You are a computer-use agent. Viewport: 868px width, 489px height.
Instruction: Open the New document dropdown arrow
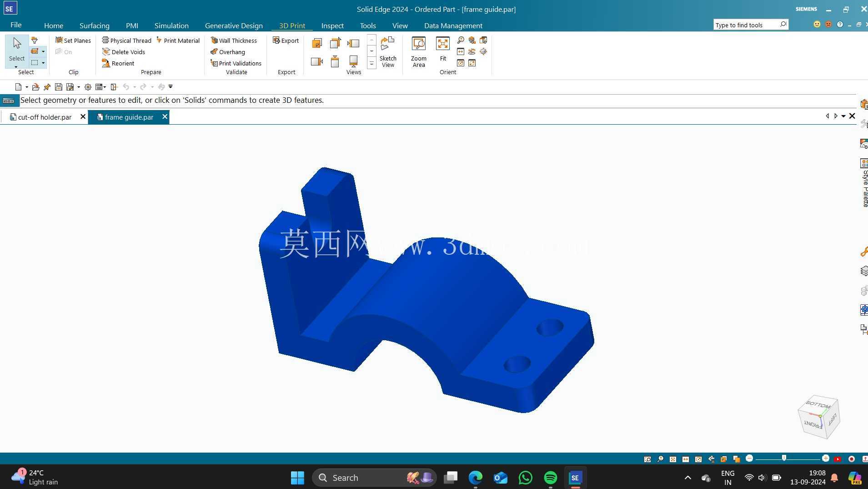[27, 87]
